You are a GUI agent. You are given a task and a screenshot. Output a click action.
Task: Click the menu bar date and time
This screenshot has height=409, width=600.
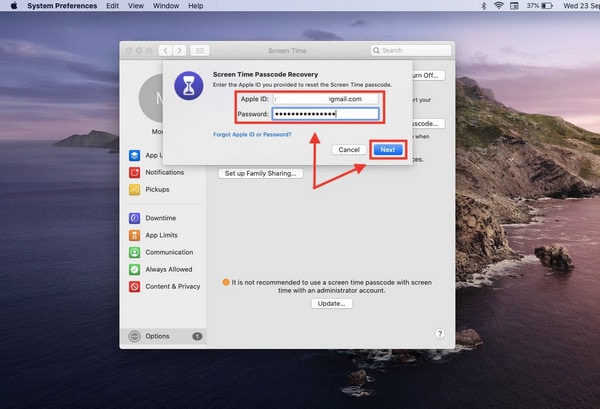point(581,6)
